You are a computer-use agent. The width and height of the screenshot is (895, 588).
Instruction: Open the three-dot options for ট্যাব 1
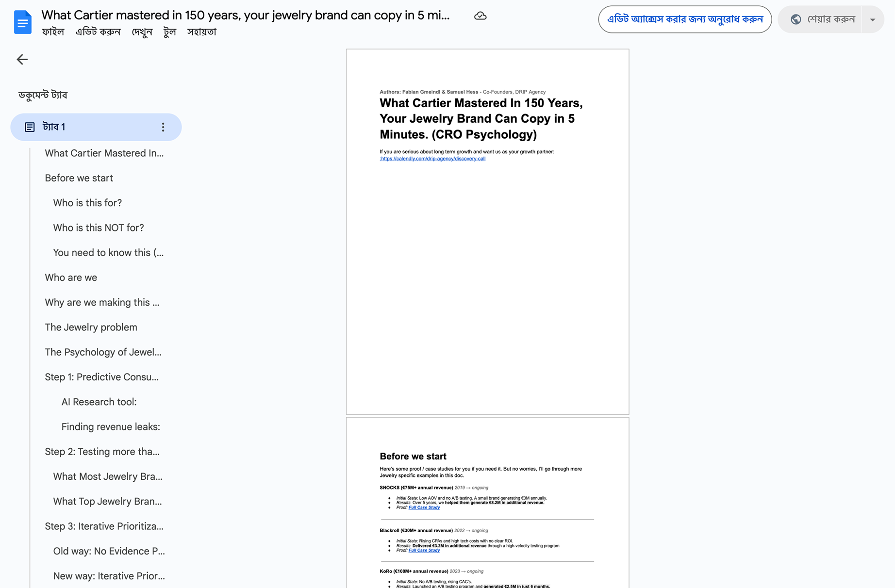coord(163,127)
